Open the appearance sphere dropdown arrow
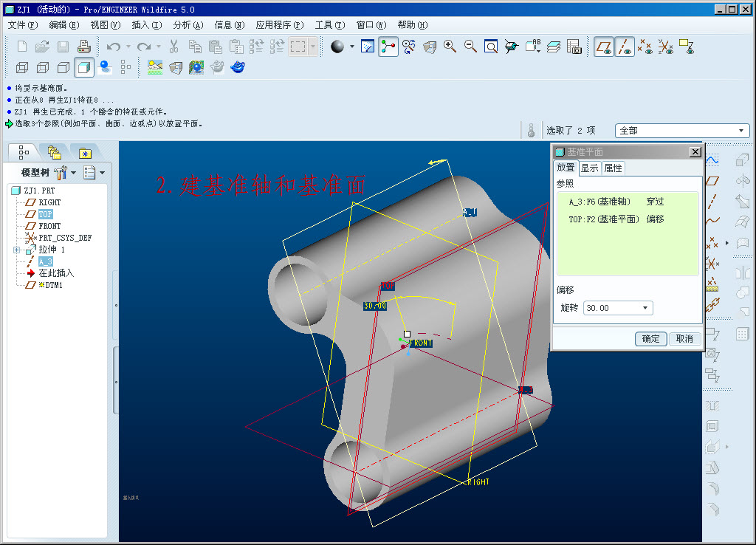The image size is (756, 545). 352,47
